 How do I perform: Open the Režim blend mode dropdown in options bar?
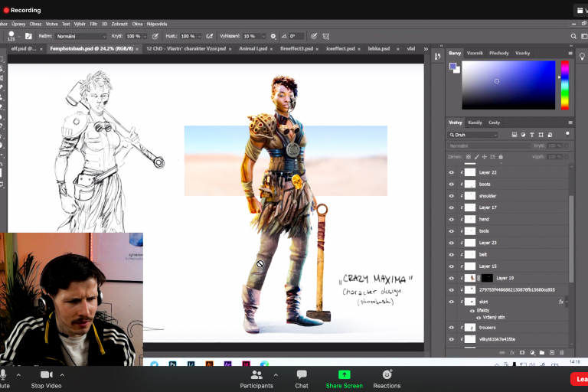(x=80, y=36)
